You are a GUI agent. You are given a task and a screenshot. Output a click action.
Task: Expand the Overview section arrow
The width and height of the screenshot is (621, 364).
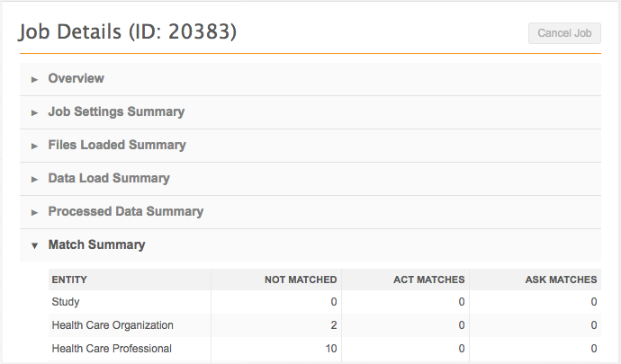pyautogui.click(x=34, y=79)
